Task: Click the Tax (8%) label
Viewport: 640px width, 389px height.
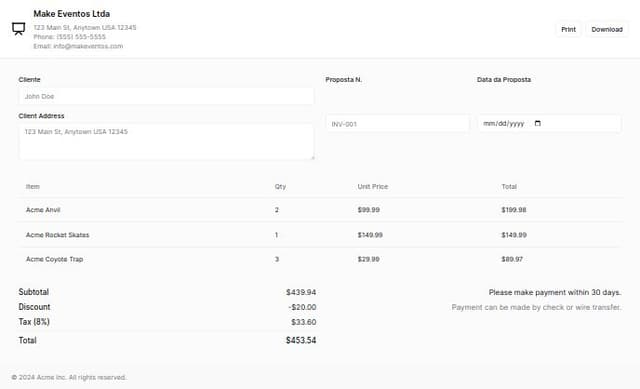Action: point(34,322)
